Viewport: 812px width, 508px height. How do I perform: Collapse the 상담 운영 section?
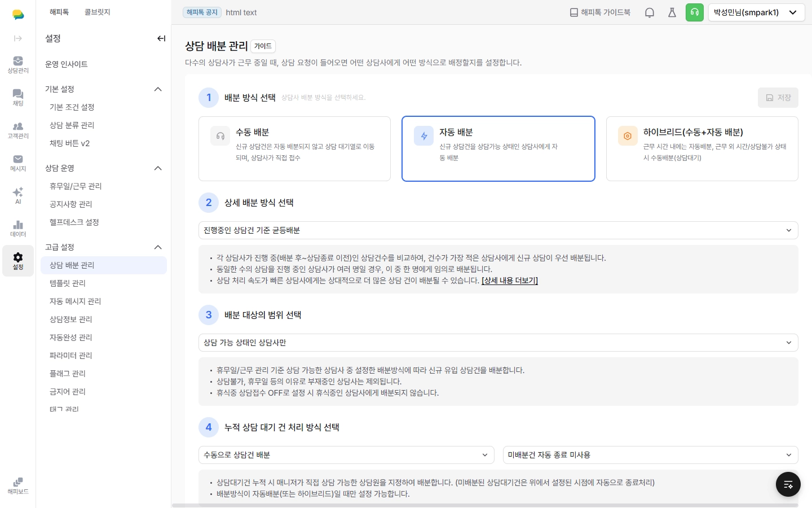tap(158, 168)
